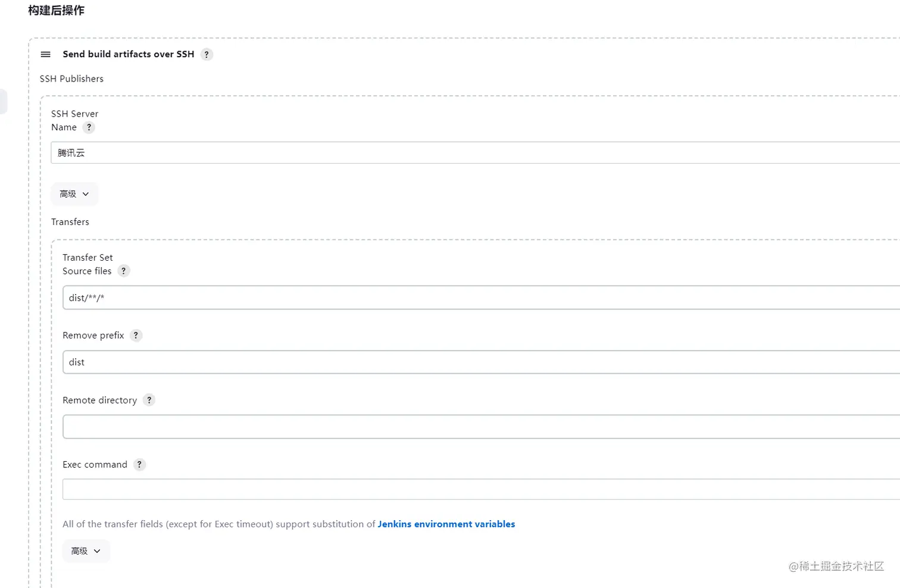Screen dimensions: 900x588
Task: Expand the 高级 options under Exec command
Action: click(x=86, y=551)
